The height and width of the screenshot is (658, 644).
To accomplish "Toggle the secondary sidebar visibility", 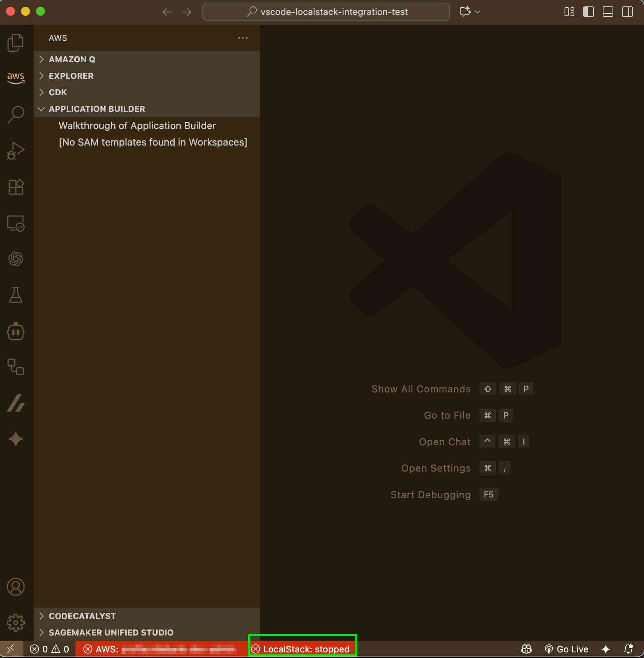I will pyautogui.click(x=628, y=12).
